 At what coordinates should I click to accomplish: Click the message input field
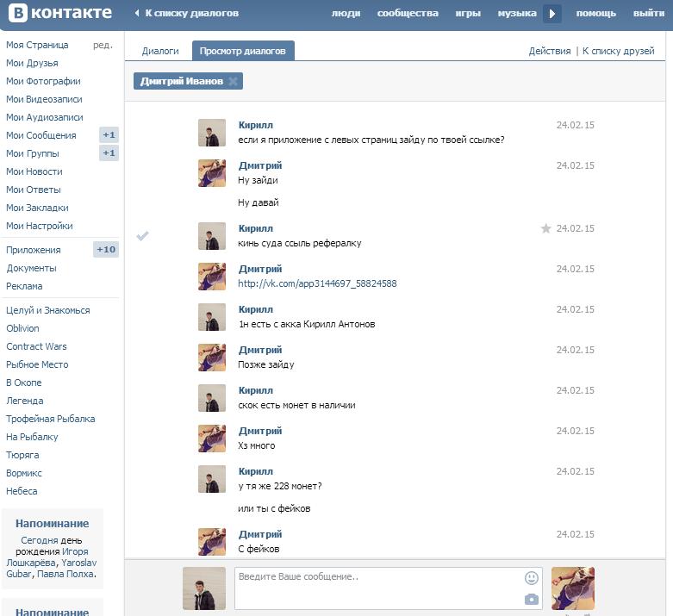point(389,588)
